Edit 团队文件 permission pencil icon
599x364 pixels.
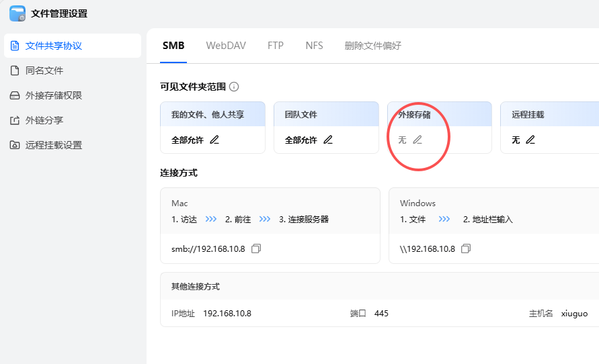click(328, 140)
